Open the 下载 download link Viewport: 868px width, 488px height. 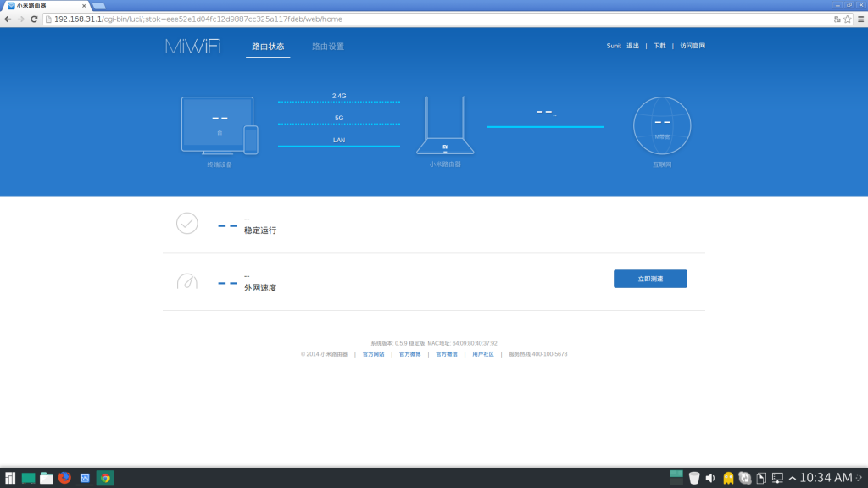pyautogui.click(x=659, y=46)
